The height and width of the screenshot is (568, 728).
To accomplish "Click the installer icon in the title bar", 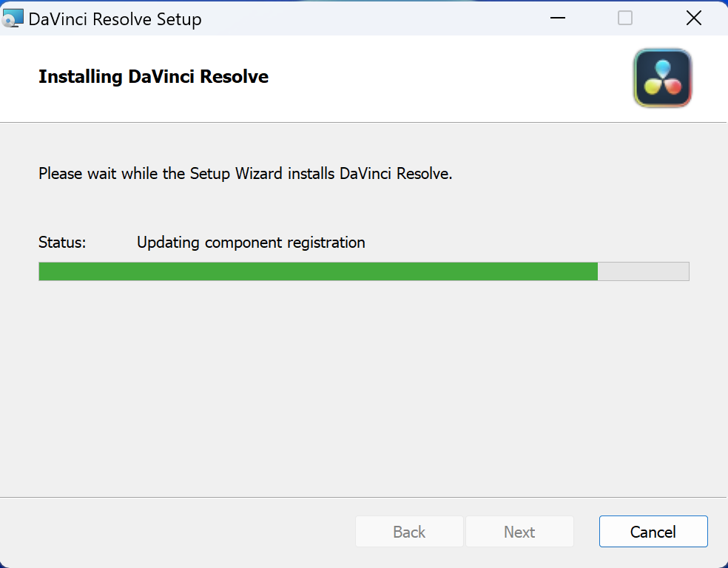I will click(x=14, y=18).
